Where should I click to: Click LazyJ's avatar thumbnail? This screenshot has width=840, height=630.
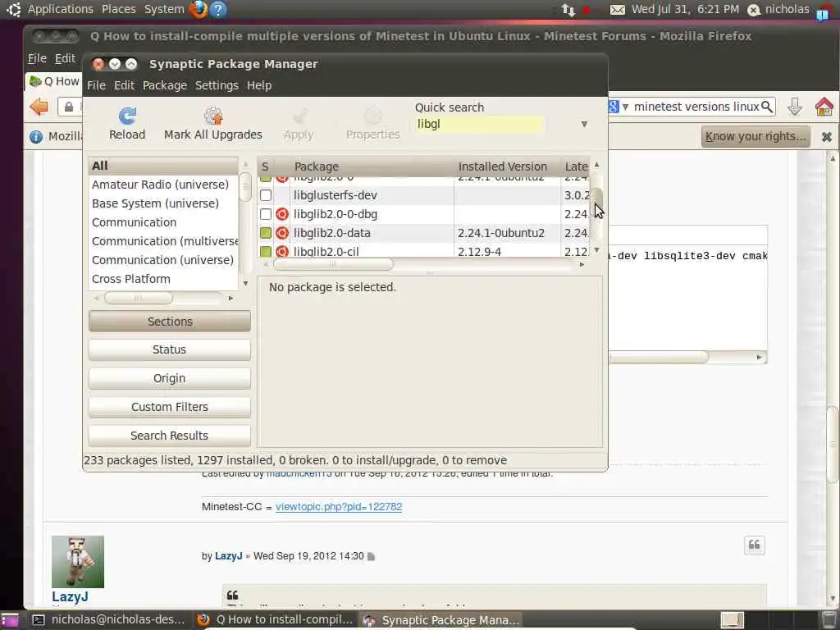78,561
